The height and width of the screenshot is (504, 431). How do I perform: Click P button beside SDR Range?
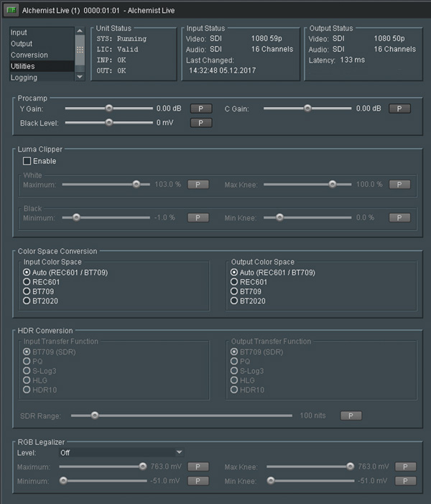tap(351, 416)
